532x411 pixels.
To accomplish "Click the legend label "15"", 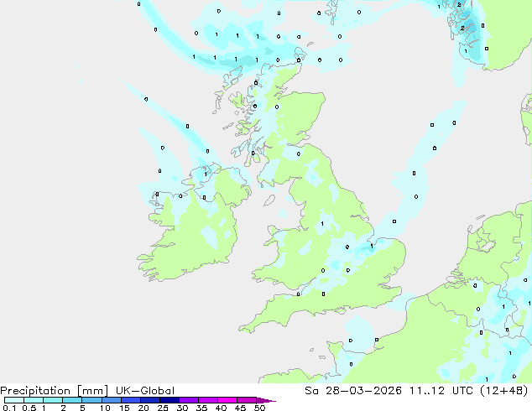I will tap(124, 408).
